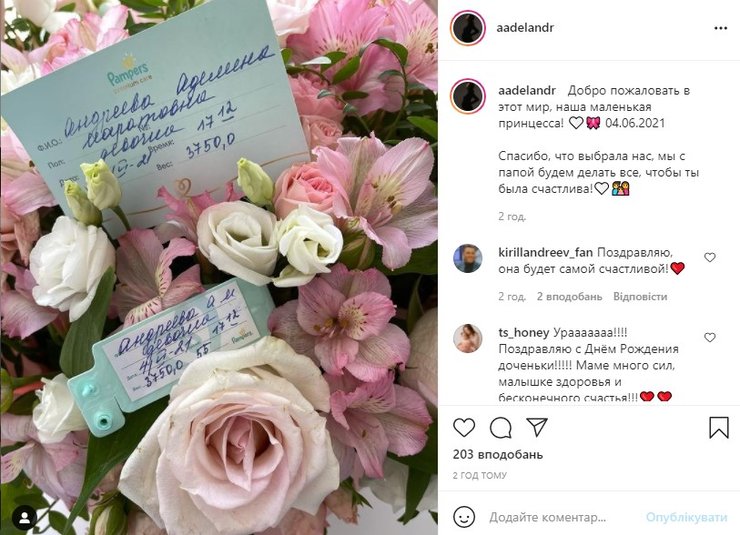Image resolution: width=740 pixels, height=535 pixels.
Task: View the 2 вподобань on the comment
Action: [x=569, y=297]
